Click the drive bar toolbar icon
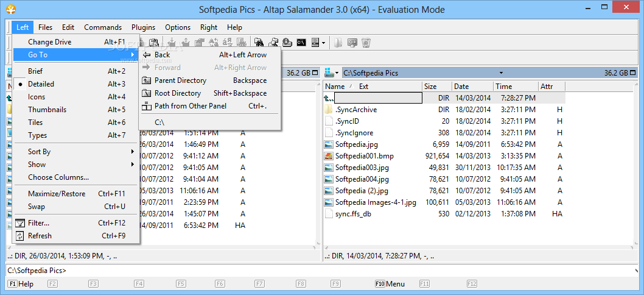This screenshot has height=295, width=644. 315,43
